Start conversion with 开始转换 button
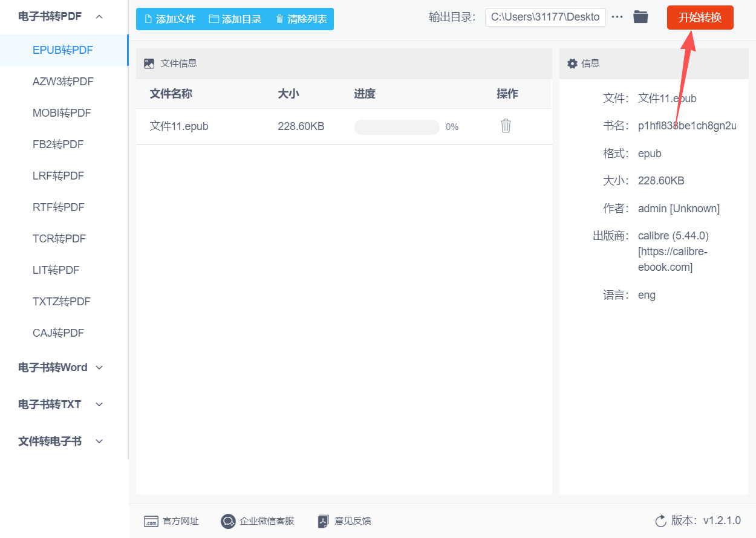This screenshot has height=538, width=756. point(700,18)
